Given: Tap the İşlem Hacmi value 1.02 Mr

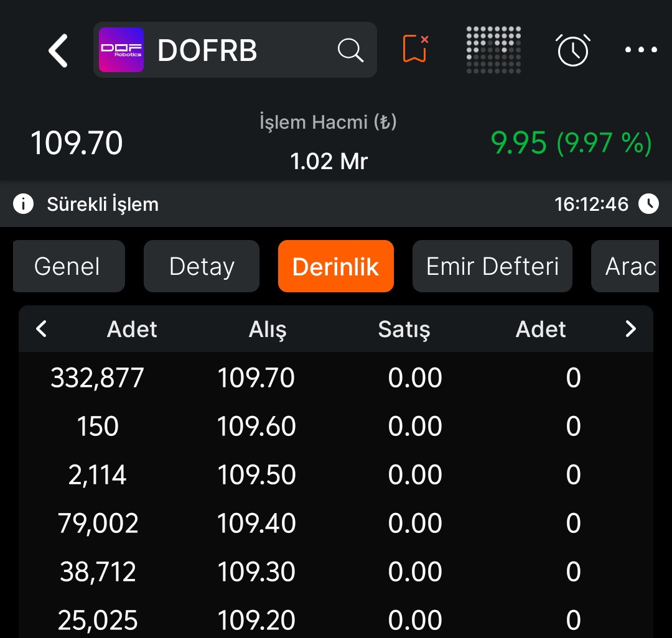Looking at the screenshot, I should (329, 161).
